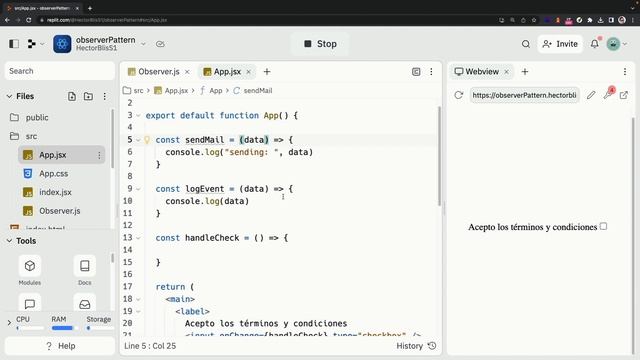The width and height of the screenshot is (640, 360).
Task: Invite collaborators to the repl
Action: pyautogui.click(x=560, y=44)
